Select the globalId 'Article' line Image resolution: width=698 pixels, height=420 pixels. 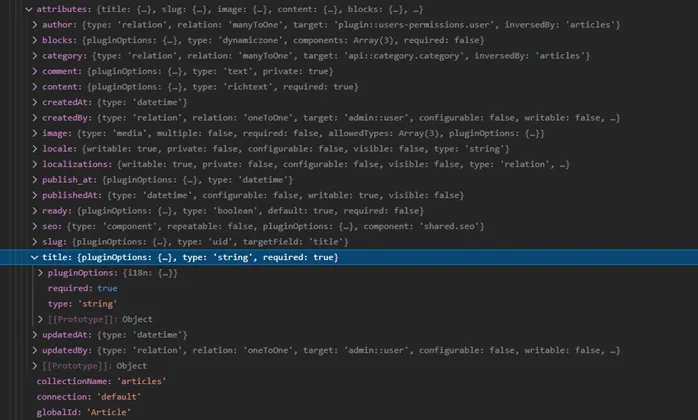click(x=84, y=412)
